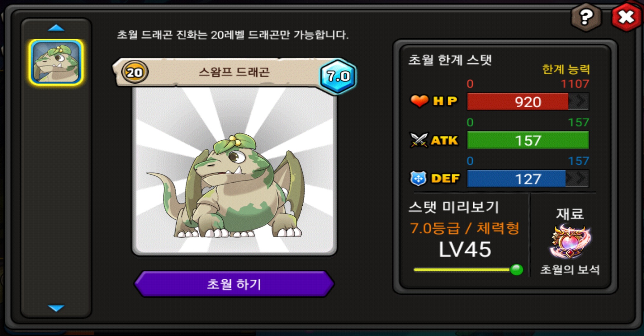Click the crossed swords ATK icon
644x336 pixels.
point(419,140)
